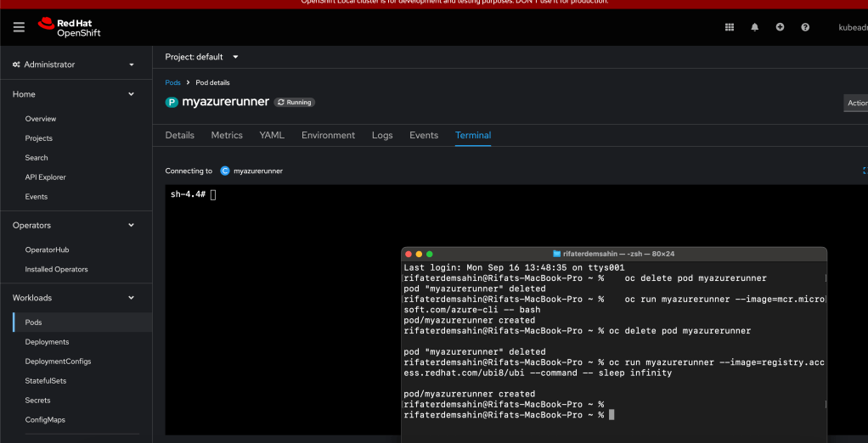Click the folder icon in Terminal title bar
The image size is (868, 443).
coord(557,254)
